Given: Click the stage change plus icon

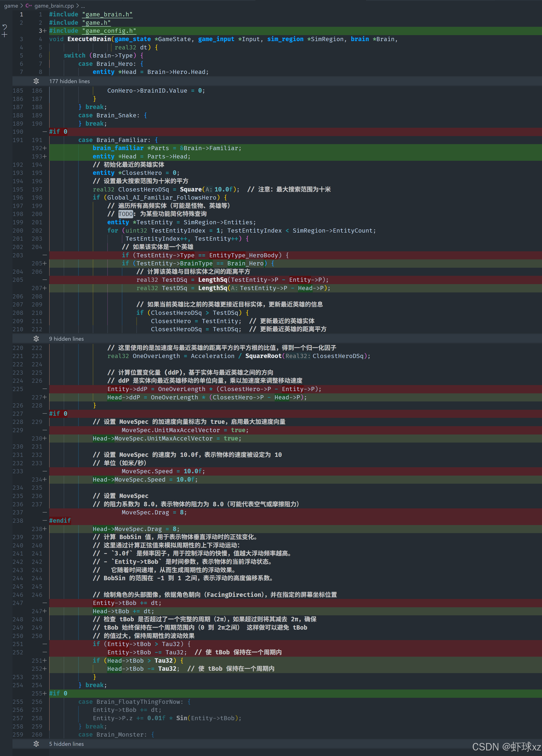Looking at the screenshot, I should tap(5, 34).
